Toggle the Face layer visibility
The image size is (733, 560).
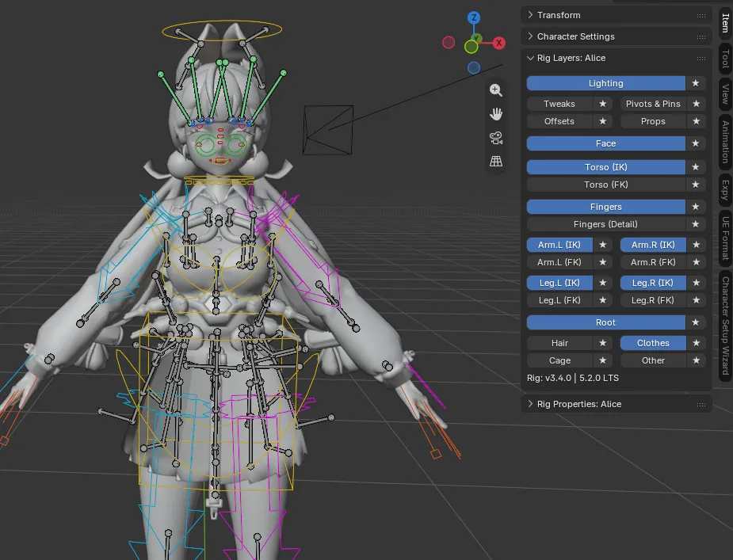coord(606,143)
